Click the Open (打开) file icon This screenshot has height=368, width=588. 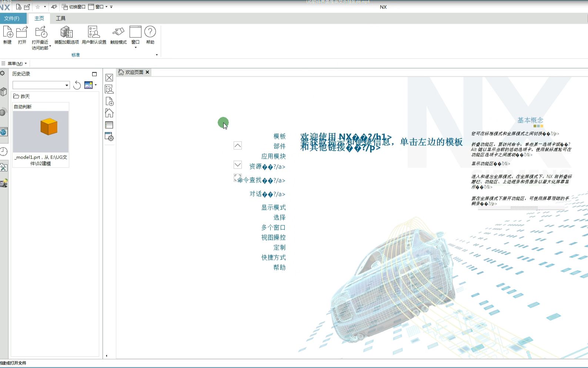click(22, 32)
